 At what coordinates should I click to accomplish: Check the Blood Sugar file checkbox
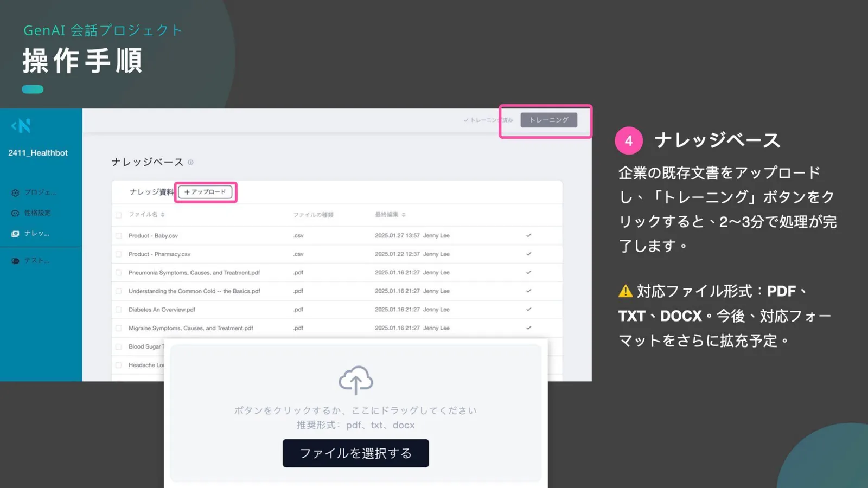(x=118, y=346)
